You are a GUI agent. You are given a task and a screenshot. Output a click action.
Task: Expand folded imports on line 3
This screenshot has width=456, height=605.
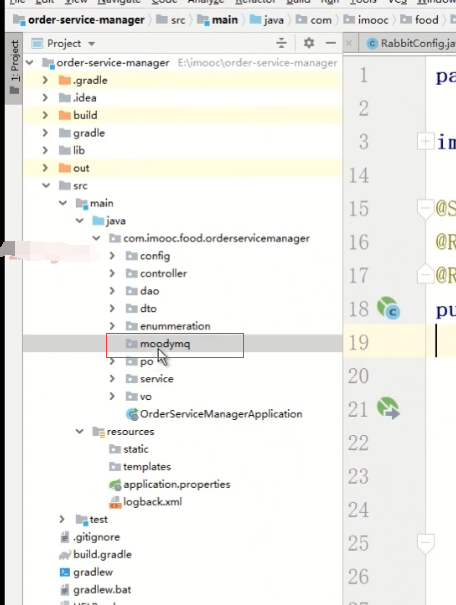point(425,142)
